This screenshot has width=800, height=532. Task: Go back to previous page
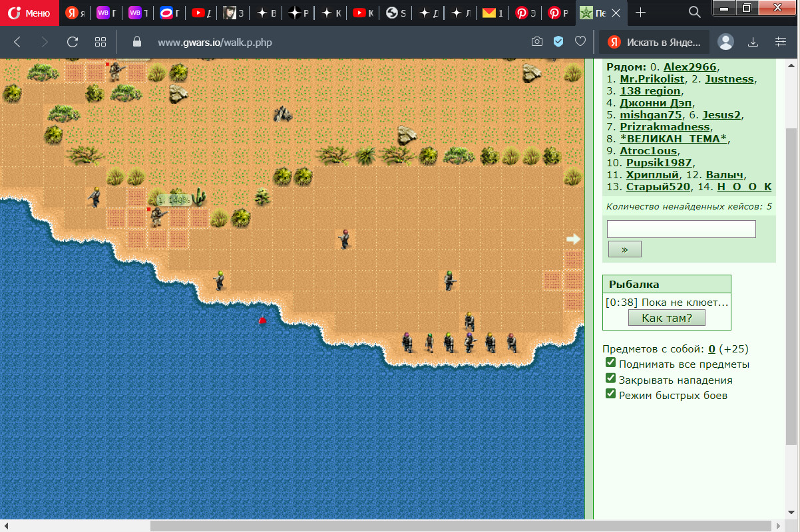tap(18, 42)
